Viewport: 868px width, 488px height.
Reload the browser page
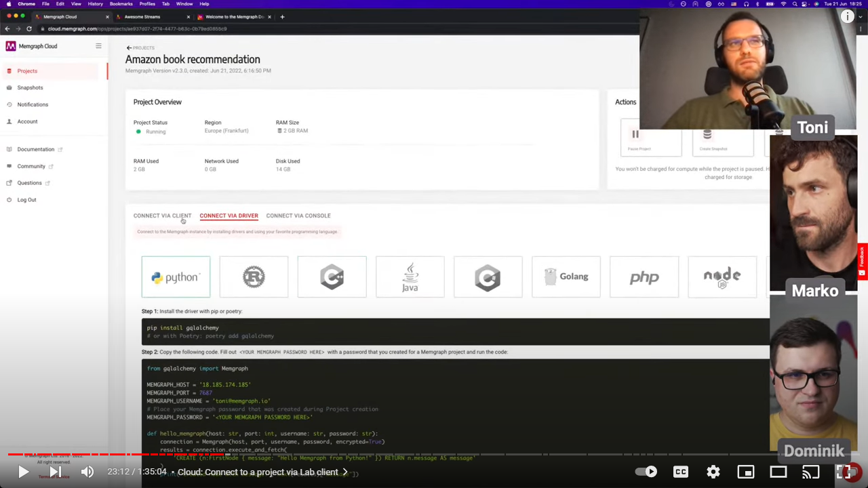coord(29,28)
